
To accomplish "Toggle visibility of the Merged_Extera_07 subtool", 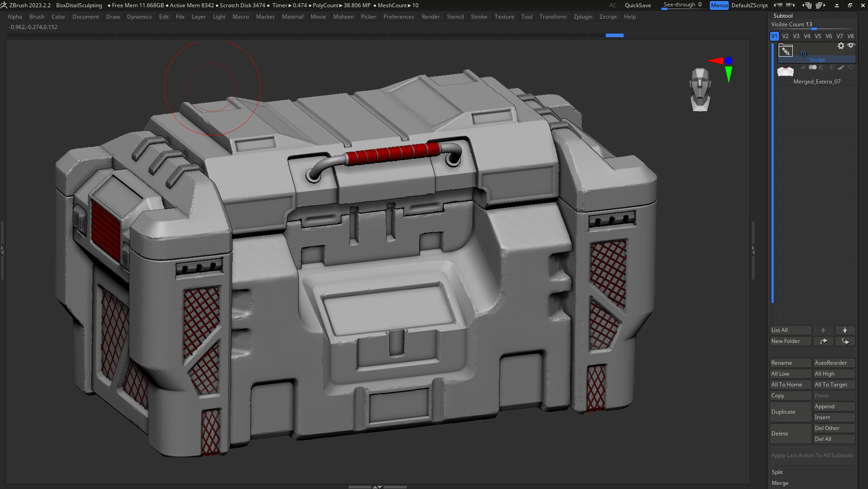I will click(851, 67).
